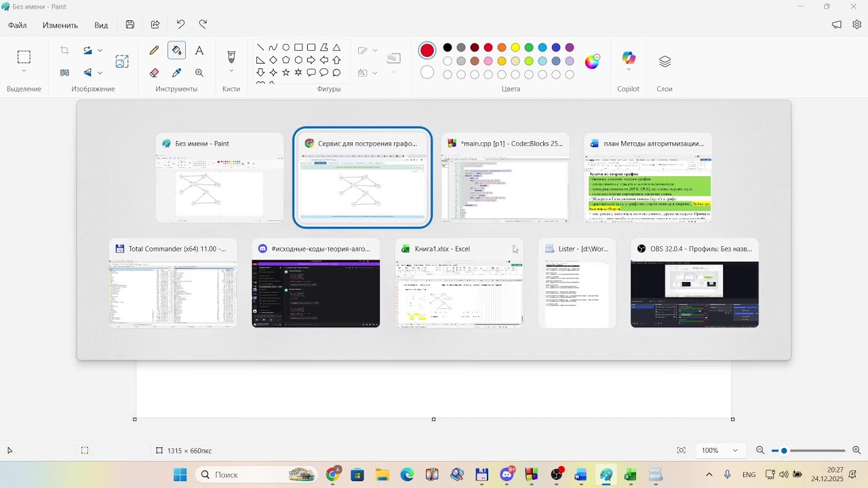Expand the shape fill dropdown
868x488 pixels.
tap(375, 73)
